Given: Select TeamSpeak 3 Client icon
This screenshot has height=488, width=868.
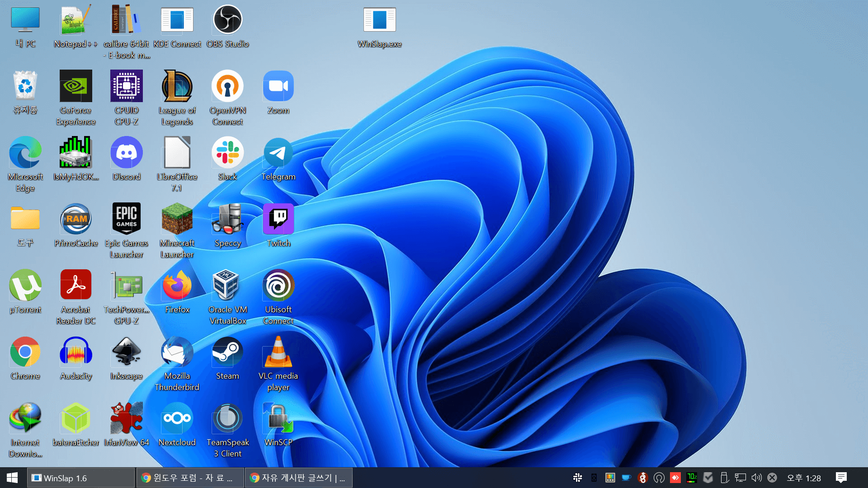Looking at the screenshot, I should (228, 430).
